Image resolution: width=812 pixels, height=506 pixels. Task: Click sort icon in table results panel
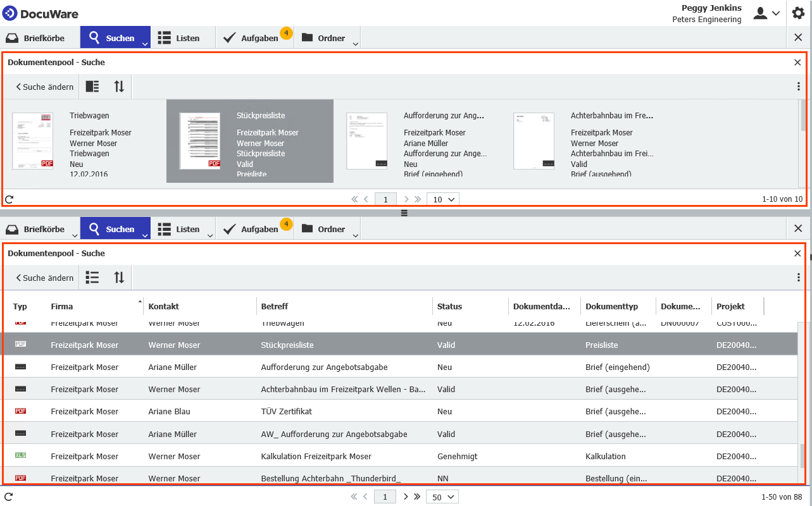point(119,277)
